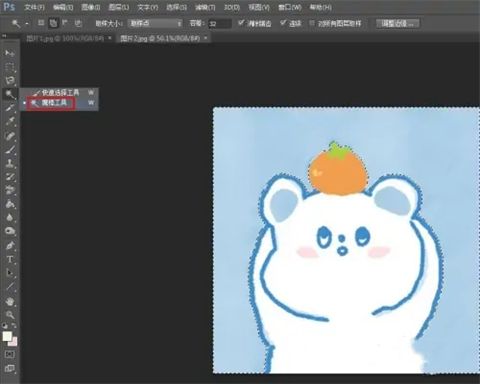Toggle the 连续 contiguous checkbox
Image resolution: width=480 pixels, height=384 pixels.
[283, 23]
